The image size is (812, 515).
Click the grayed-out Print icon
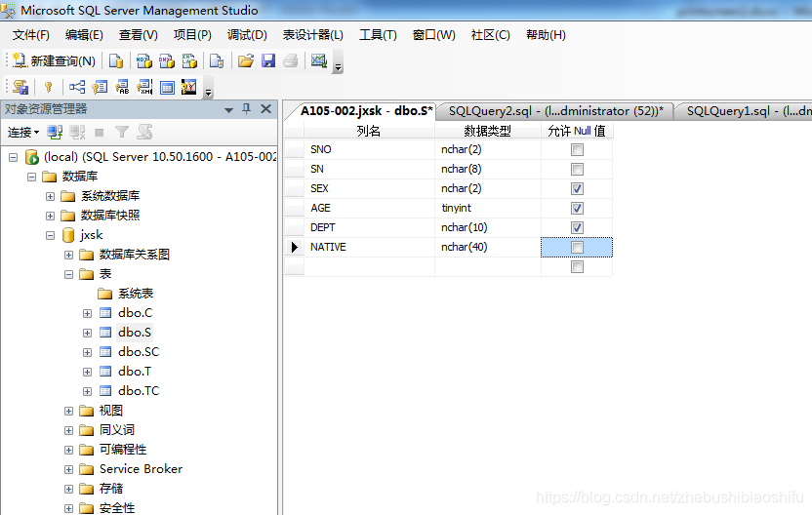point(291,61)
